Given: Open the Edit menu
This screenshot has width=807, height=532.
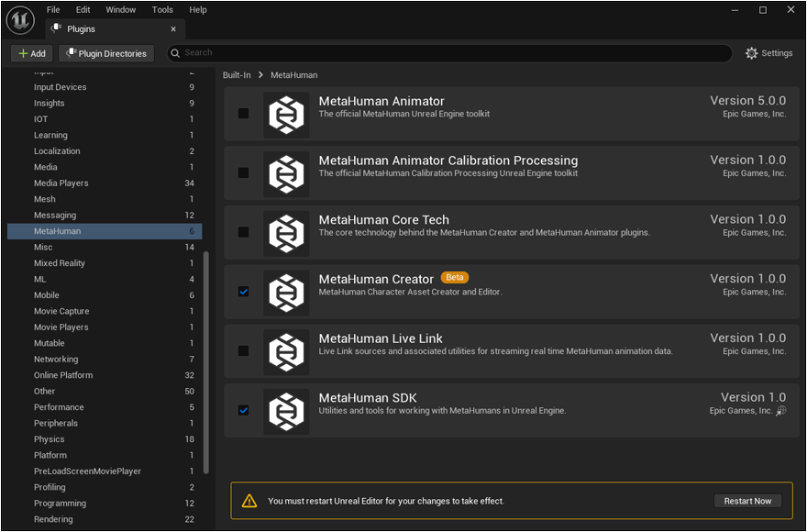Looking at the screenshot, I should click(83, 10).
